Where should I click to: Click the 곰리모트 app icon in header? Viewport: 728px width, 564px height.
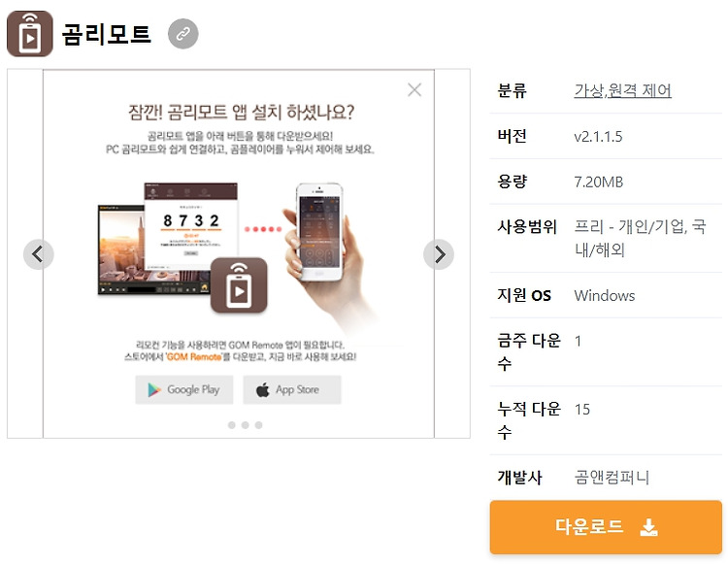[x=30, y=34]
